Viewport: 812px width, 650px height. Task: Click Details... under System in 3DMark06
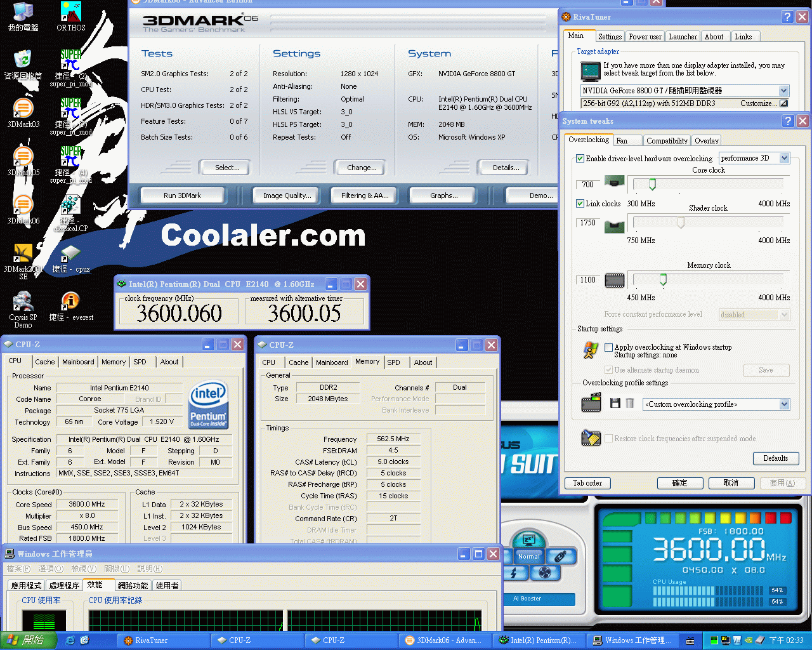pyautogui.click(x=506, y=168)
